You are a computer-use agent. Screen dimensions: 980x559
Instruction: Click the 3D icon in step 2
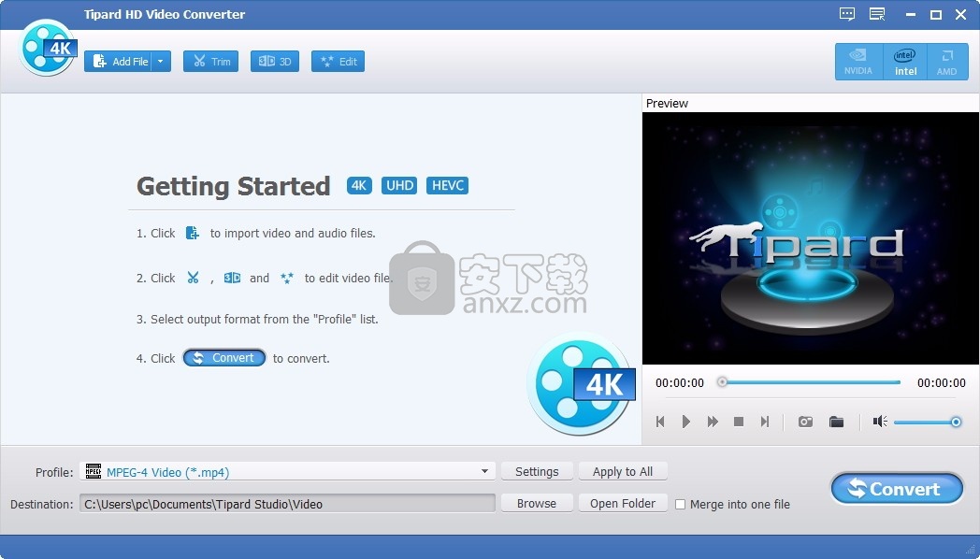point(233,278)
